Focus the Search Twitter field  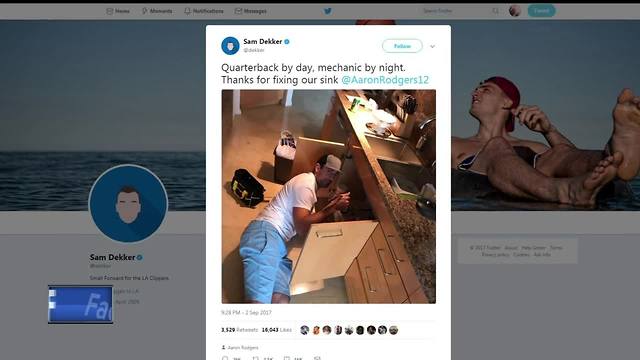pos(461,11)
